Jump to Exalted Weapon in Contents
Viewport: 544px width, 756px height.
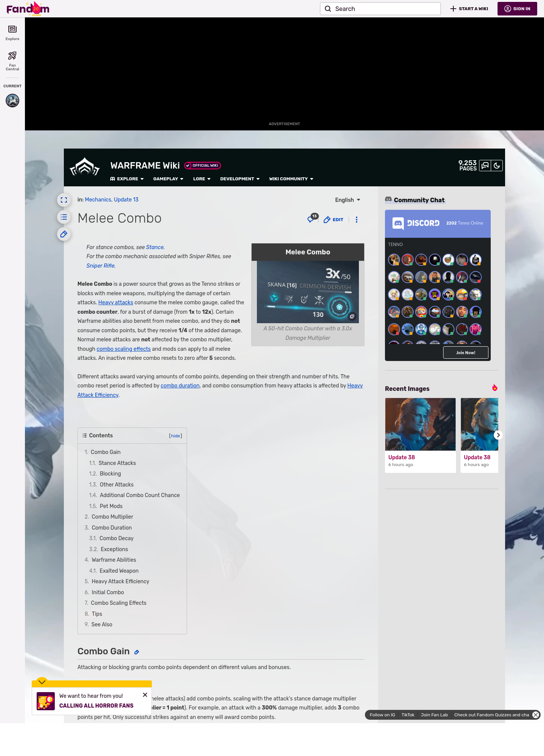pos(119,571)
